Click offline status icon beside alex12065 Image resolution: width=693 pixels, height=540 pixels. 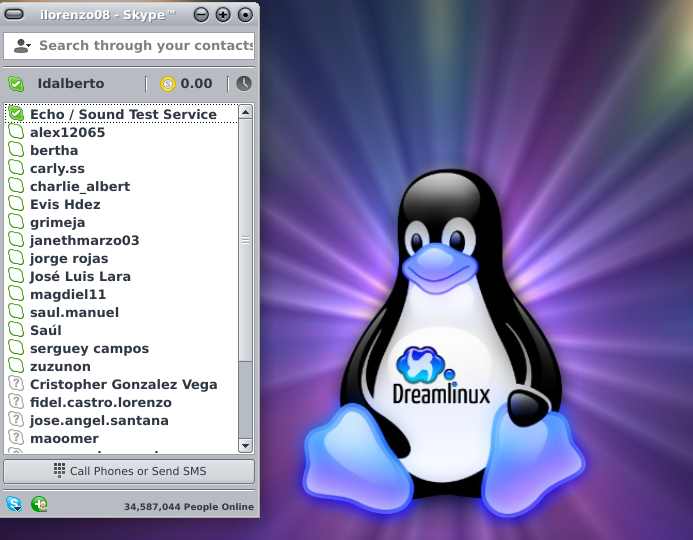[16, 132]
